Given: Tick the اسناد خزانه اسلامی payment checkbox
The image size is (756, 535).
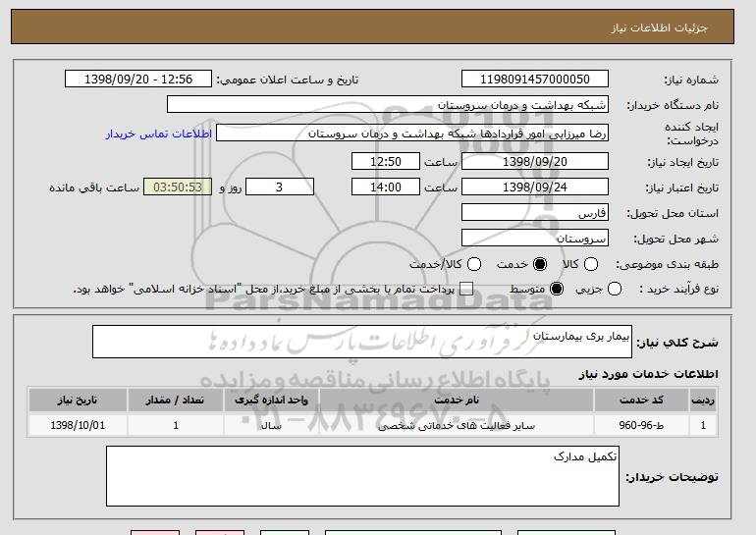Looking at the screenshot, I should coord(465,290).
